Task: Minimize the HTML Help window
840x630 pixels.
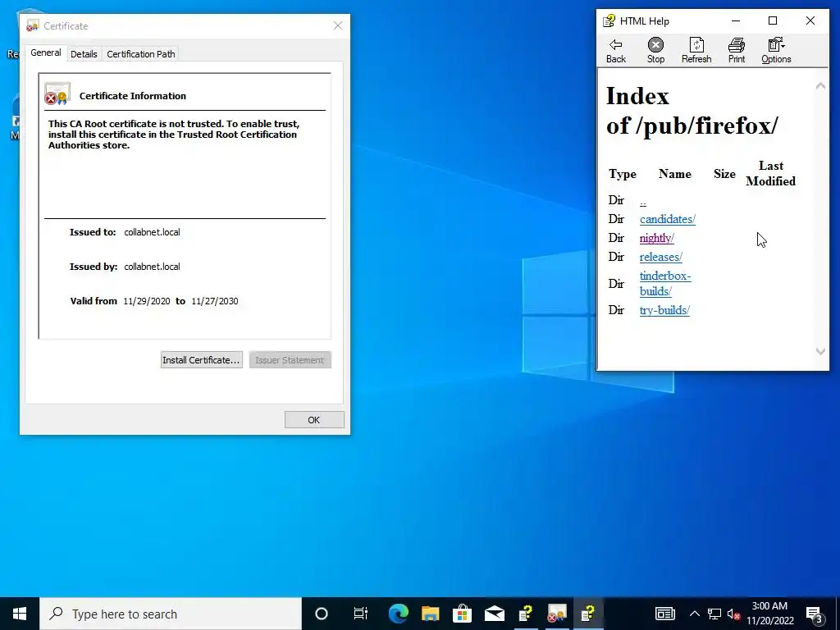Action: tap(736, 21)
